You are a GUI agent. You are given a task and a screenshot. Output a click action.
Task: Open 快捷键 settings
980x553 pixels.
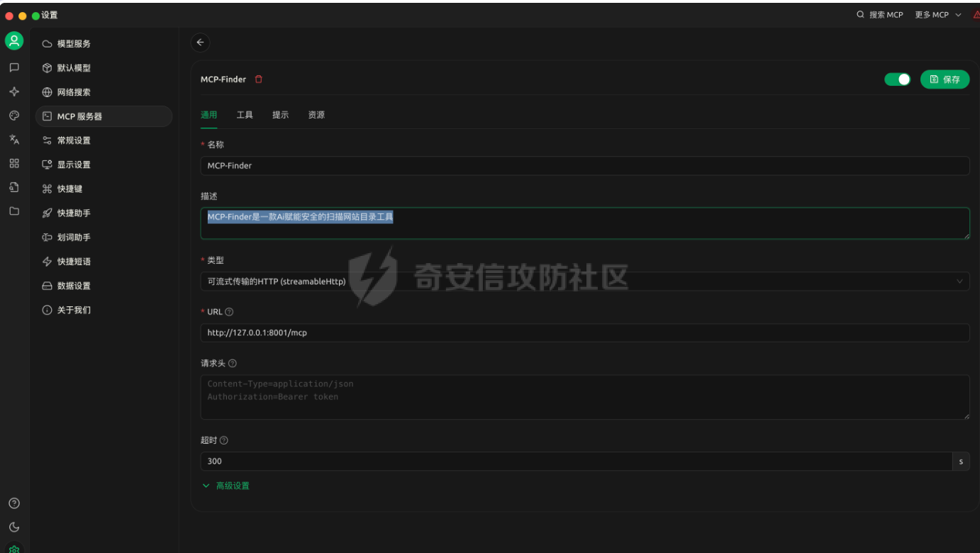pos(104,189)
